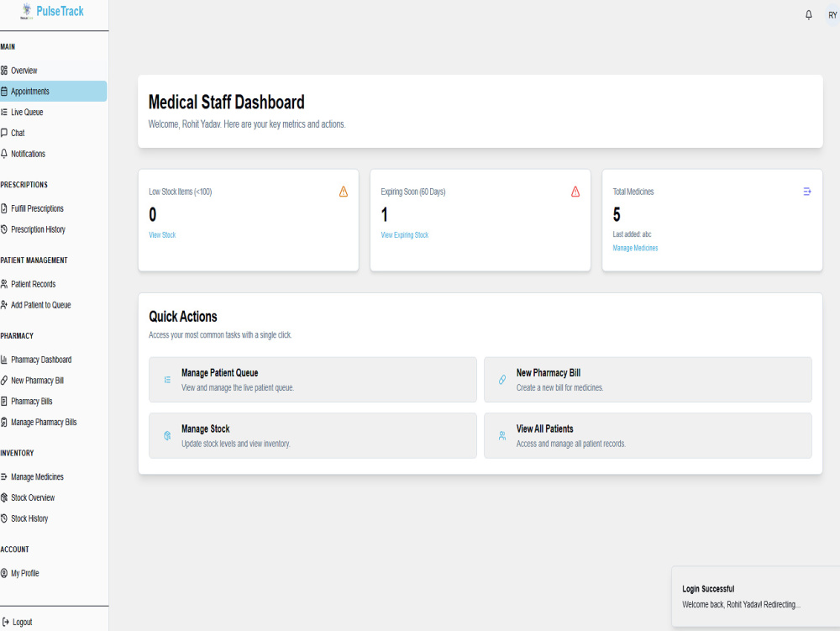Image resolution: width=840 pixels, height=631 pixels.
Task: Click the Expiring Soon count of 1
Action: pyautogui.click(x=384, y=215)
